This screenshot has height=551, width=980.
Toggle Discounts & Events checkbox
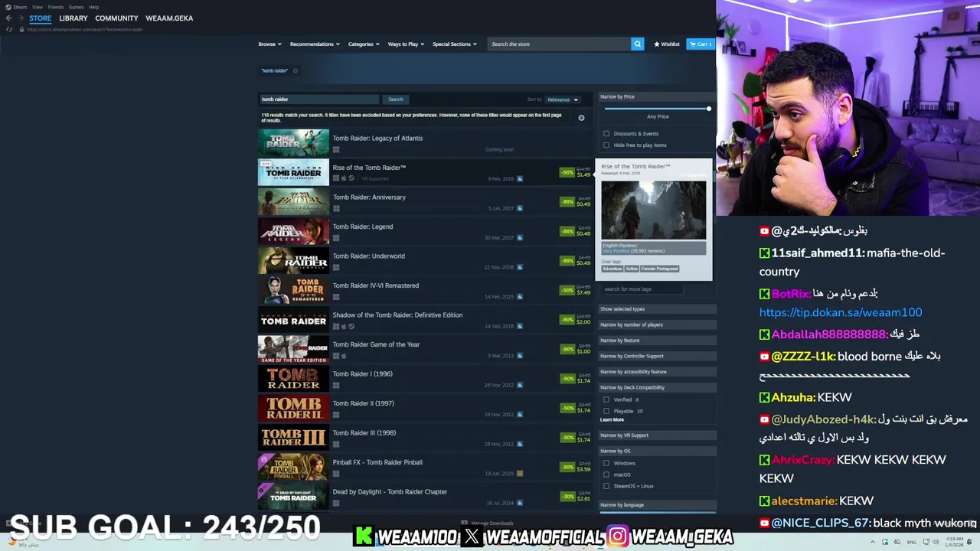click(606, 134)
